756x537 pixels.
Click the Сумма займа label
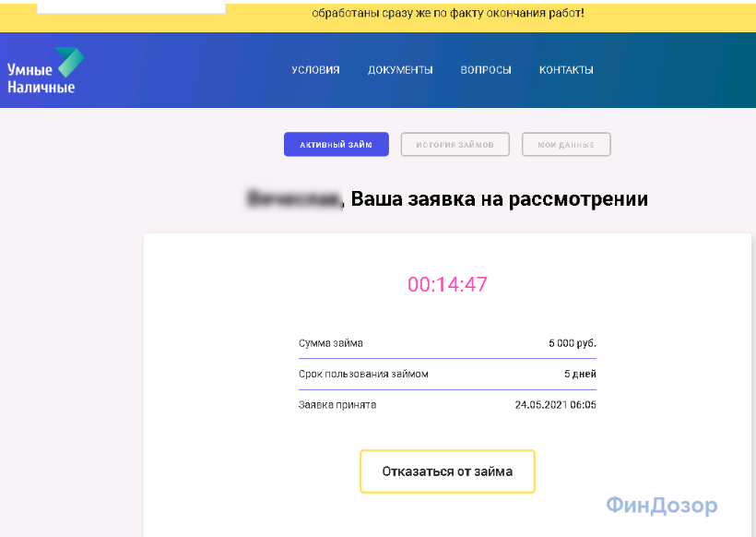(x=331, y=343)
